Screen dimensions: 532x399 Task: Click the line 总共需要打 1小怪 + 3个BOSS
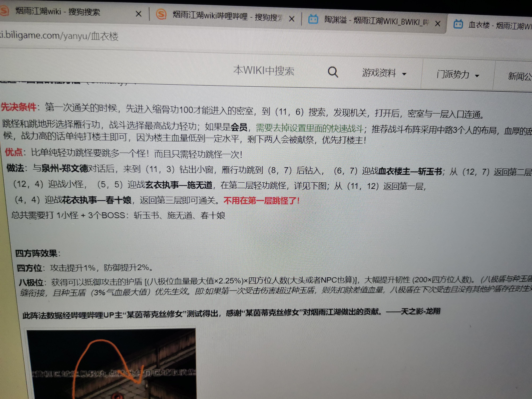pyautogui.click(x=118, y=215)
